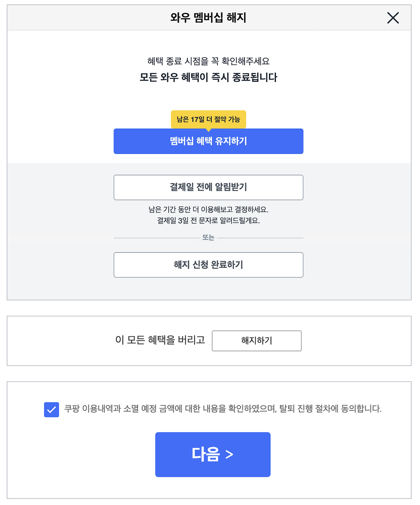Click the 또는 divider label
The image size is (420, 505).
208,238
